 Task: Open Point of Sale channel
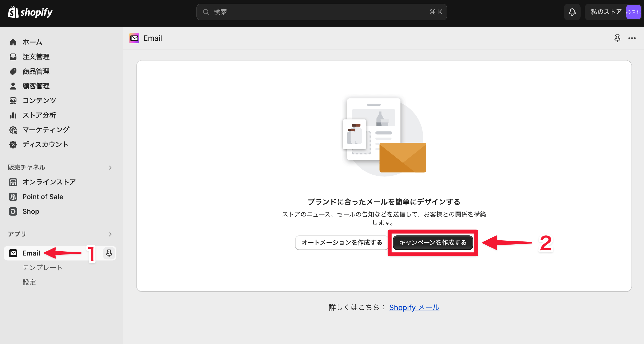coord(43,197)
